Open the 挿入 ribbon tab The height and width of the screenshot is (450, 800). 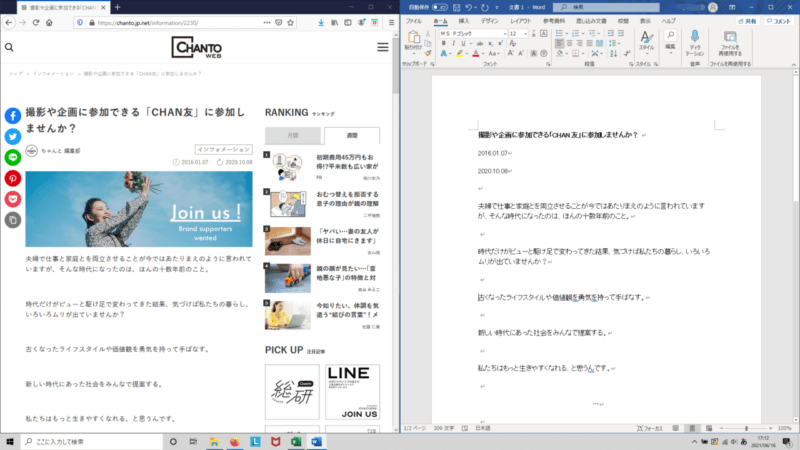463,20
